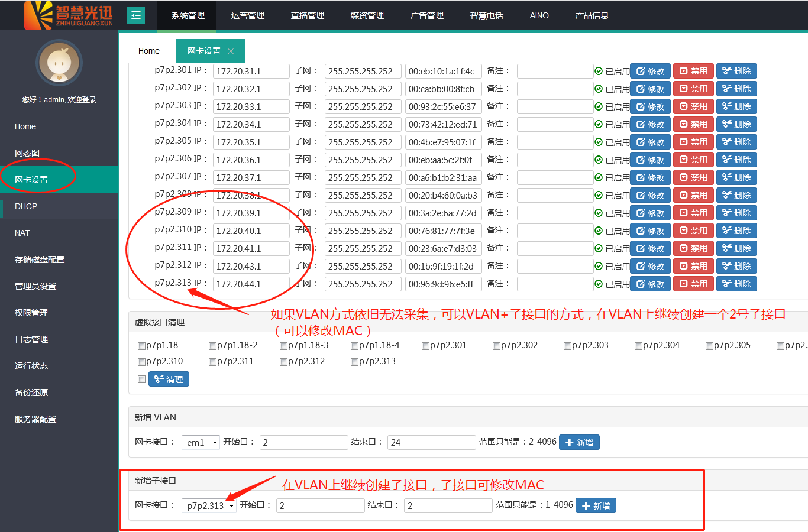
Task: Toggle the select-all checkbox beside 清理
Action: coord(141,379)
